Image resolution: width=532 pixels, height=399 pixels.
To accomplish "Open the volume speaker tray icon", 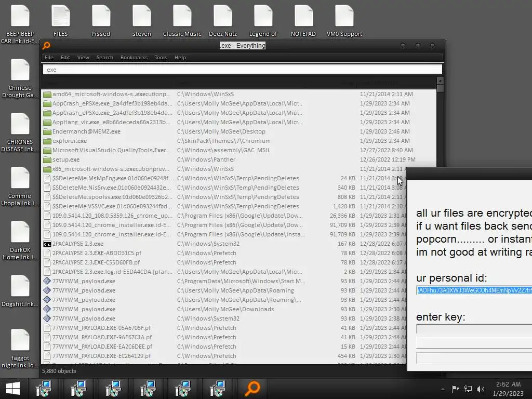I will [x=481, y=389].
